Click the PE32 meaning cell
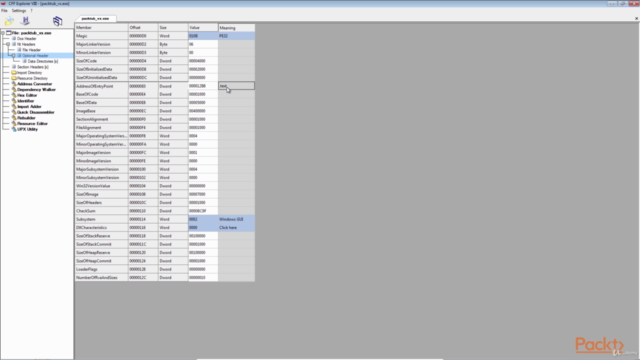The width and height of the screenshot is (640, 360). point(236,36)
